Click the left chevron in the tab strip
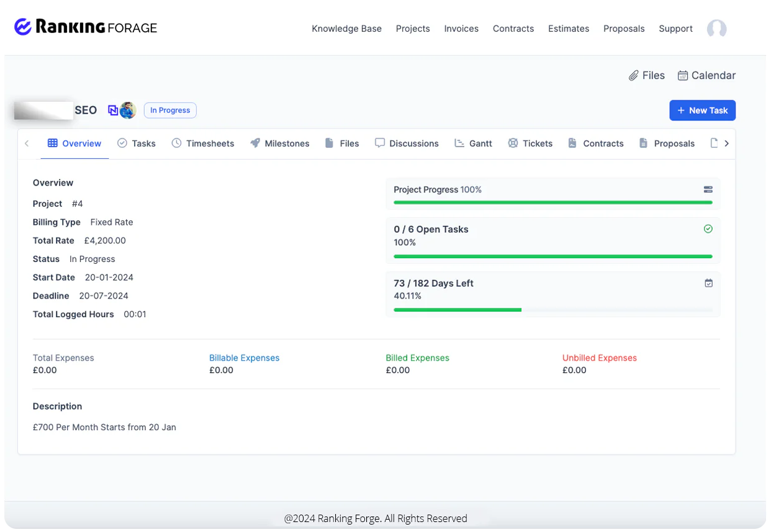This screenshot has width=771, height=532. click(27, 143)
